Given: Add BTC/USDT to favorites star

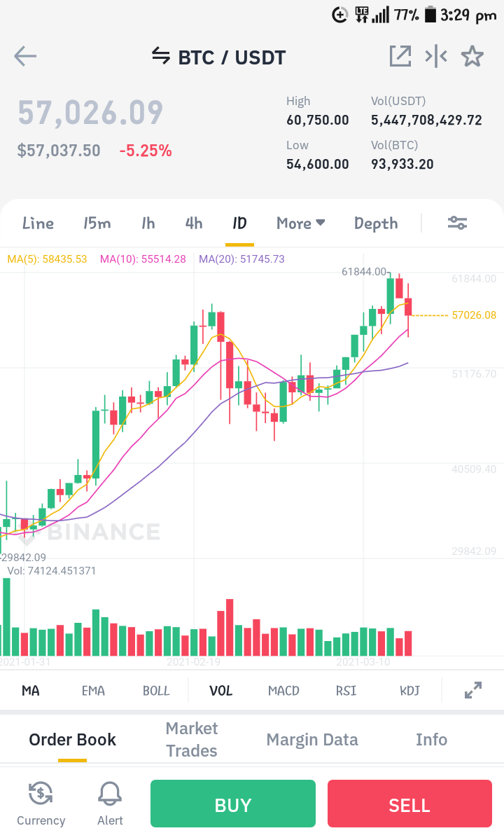Looking at the screenshot, I should click(x=472, y=56).
